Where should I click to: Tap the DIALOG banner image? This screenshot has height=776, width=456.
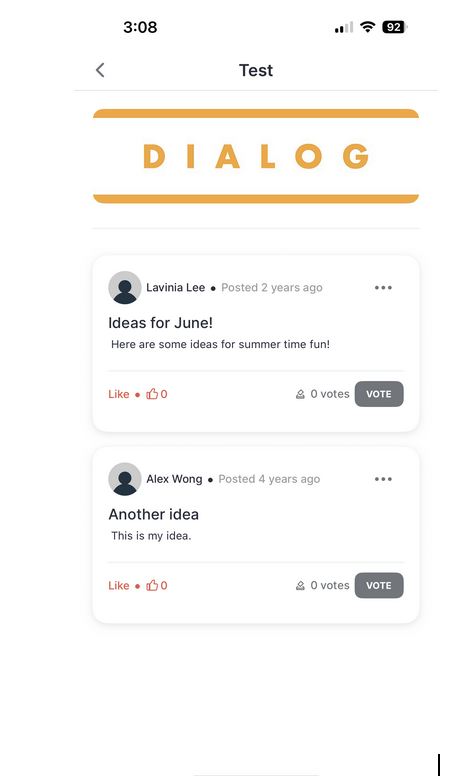coord(256,156)
